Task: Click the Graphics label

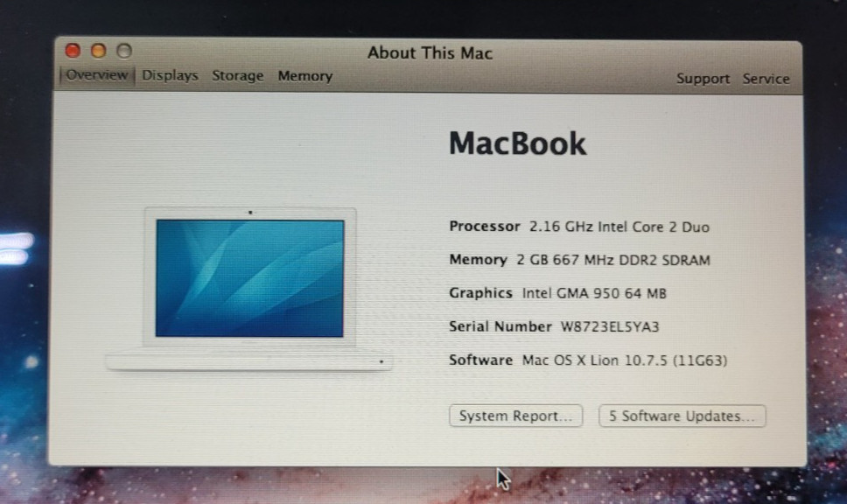Action: click(480, 293)
